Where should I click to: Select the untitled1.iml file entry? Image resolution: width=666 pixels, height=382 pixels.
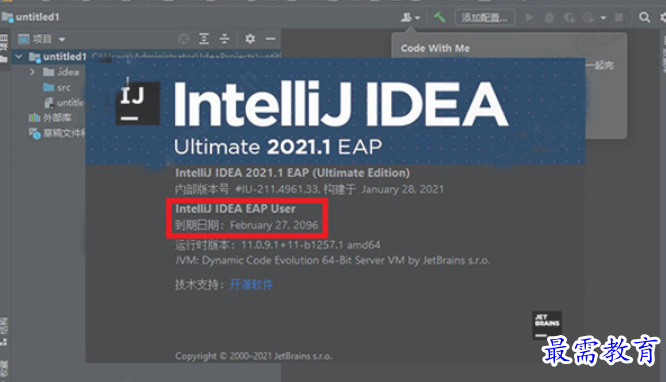(x=65, y=102)
